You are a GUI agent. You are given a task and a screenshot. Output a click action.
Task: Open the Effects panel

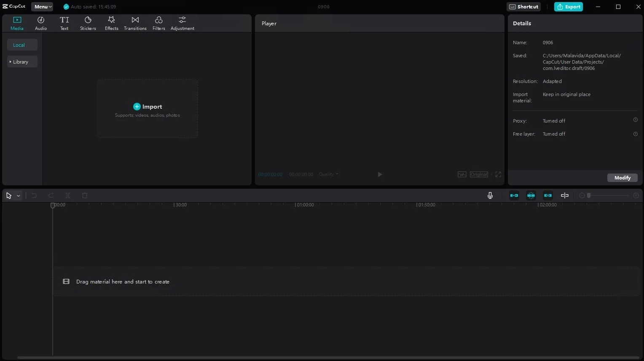coord(111,23)
